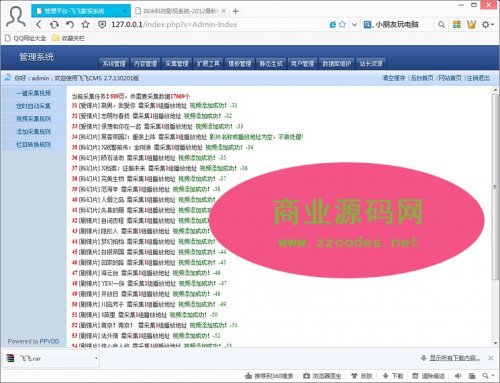Bookmark the page with the star outline
The image size is (500, 383).
tap(86, 24)
